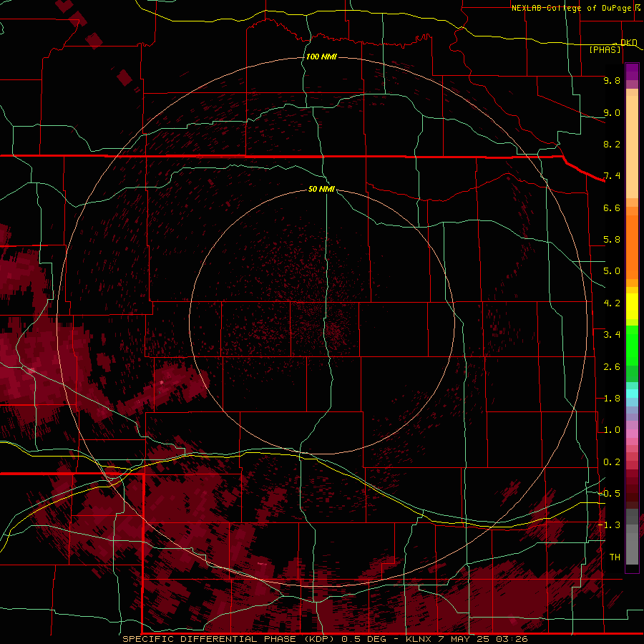Click the TH threshold label on the scale
This screenshot has height=644, width=644.
(615, 557)
